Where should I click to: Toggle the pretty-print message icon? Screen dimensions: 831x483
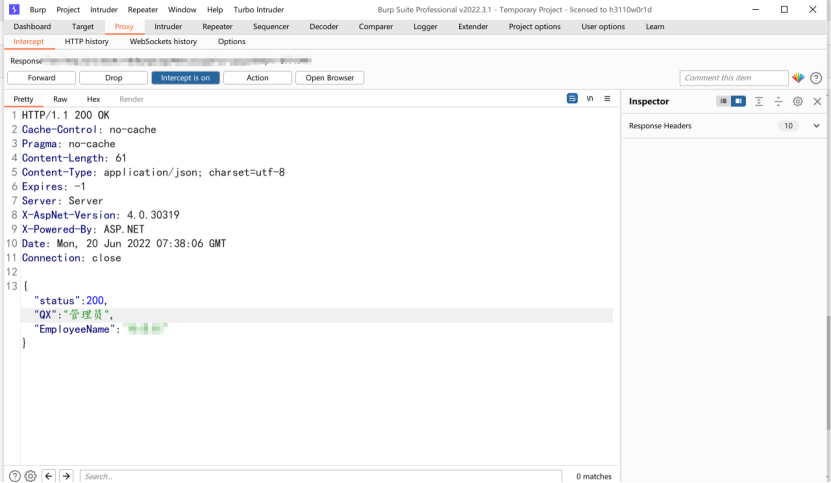[572, 99]
